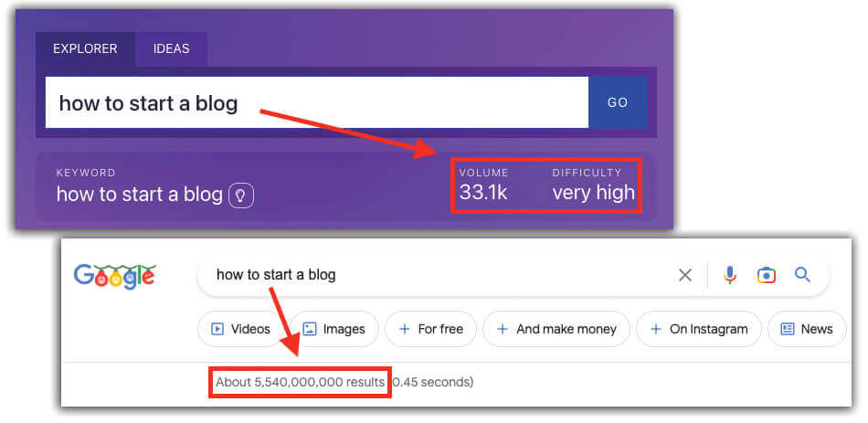Screen dimensions: 868x423
Task: Add "For free" search refinement
Action: click(431, 329)
